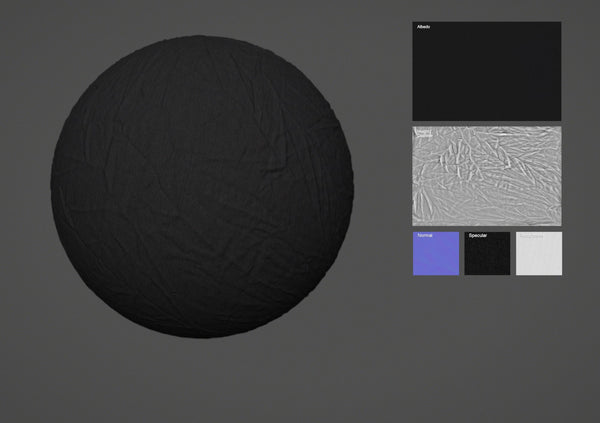600x423 pixels.
Task: Click the 'Specular' text label
Action: click(478, 236)
